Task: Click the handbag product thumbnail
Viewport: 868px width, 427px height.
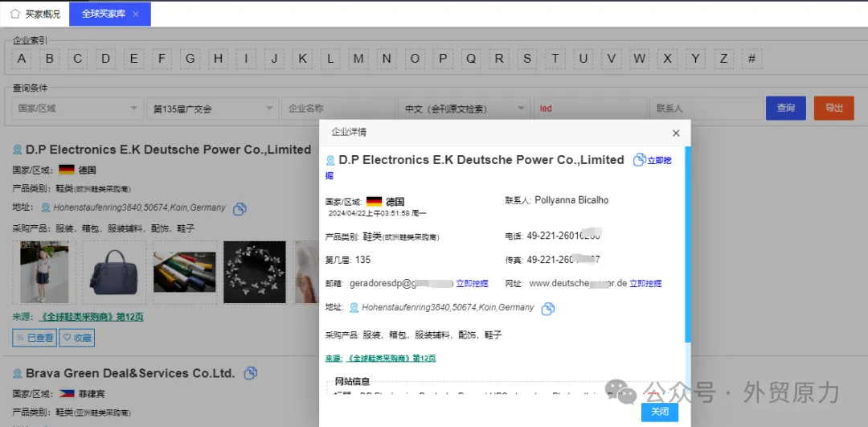Action: coord(114,272)
